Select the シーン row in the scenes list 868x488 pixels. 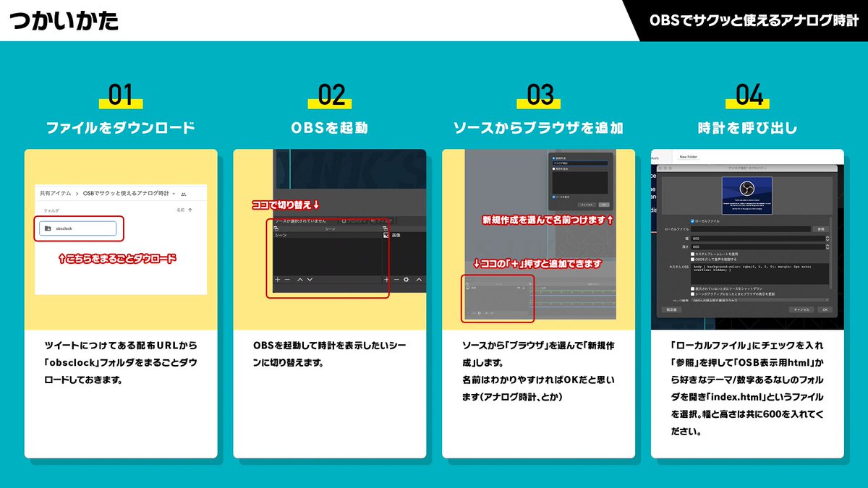click(328, 235)
